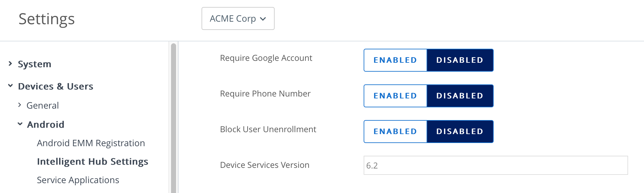Open Android EMM Registration settings
644x193 pixels.
coord(91,143)
